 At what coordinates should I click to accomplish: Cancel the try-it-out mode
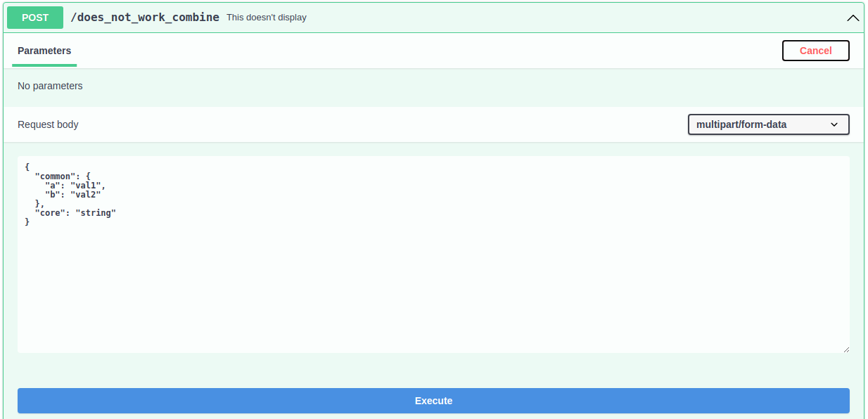[x=815, y=50]
